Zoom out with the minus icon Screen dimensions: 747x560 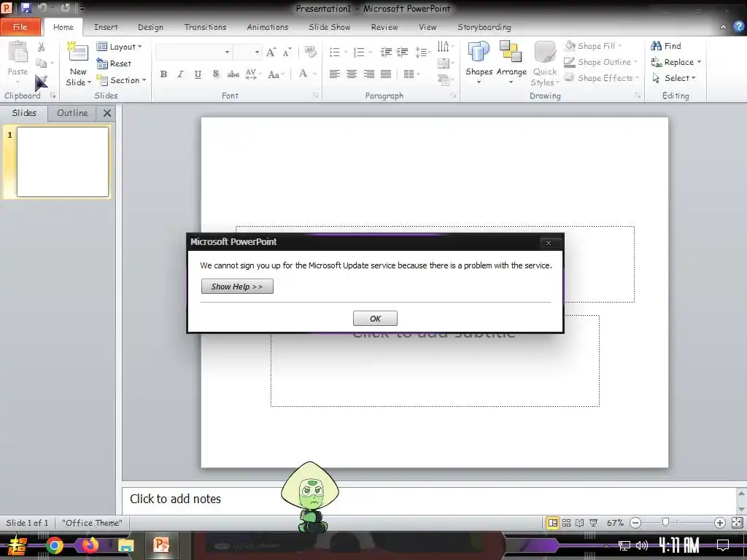(635, 523)
